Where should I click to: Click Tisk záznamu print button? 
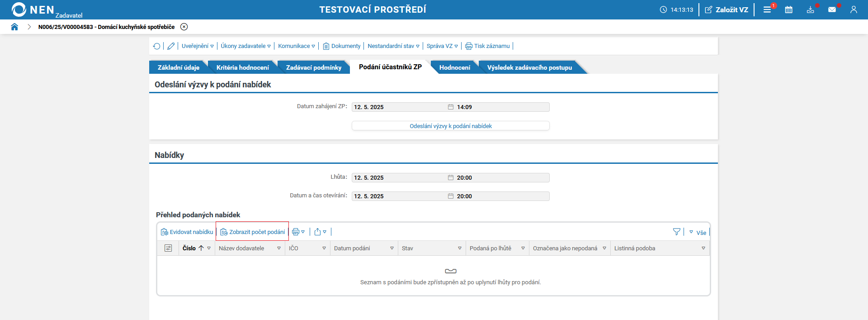(487, 46)
